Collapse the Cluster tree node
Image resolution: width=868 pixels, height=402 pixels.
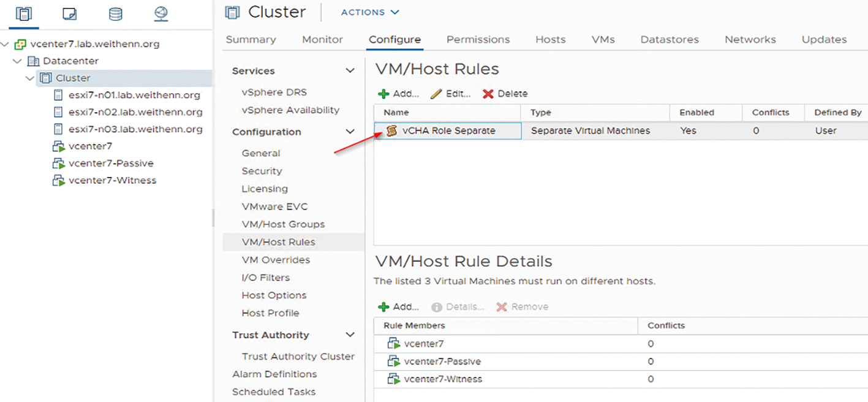(x=30, y=78)
